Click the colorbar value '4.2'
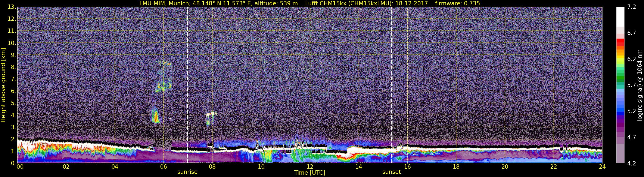Image resolution: width=644 pixels, height=177 pixels. [632, 163]
